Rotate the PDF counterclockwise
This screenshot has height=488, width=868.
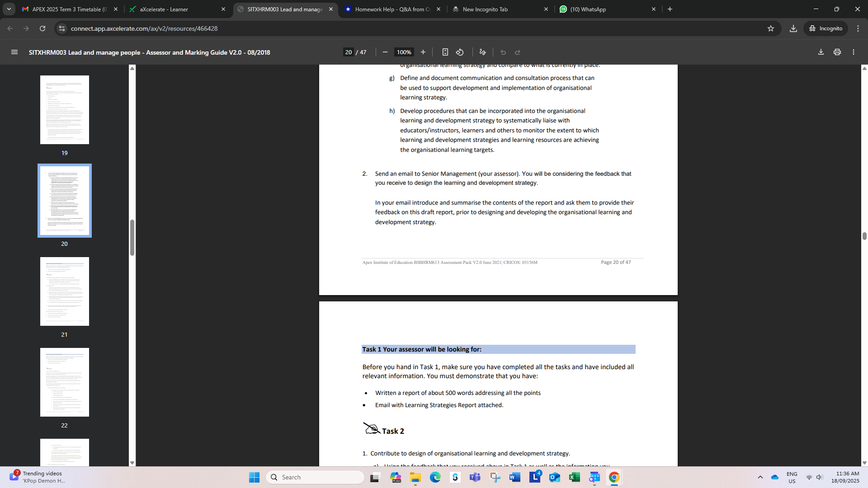tap(460, 52)
